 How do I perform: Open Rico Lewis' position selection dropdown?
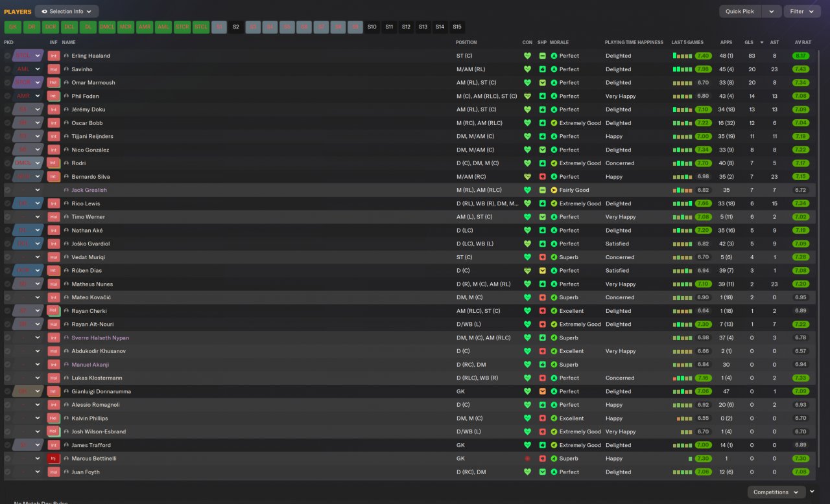tap(38, 203)
